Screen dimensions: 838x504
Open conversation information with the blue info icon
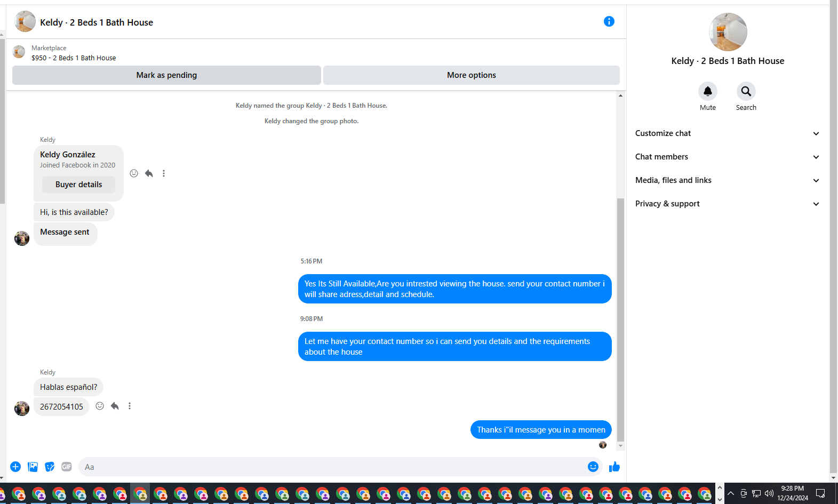pos(609,21)
